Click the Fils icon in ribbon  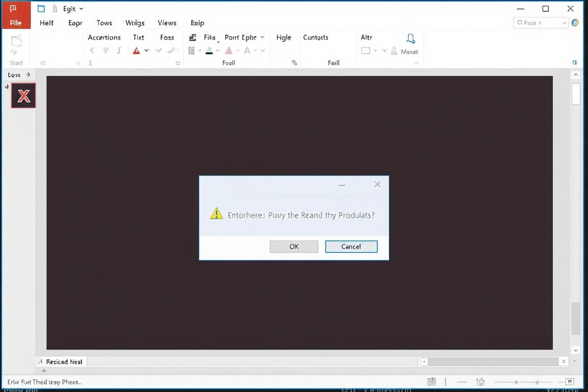click(x=193, y=37)
